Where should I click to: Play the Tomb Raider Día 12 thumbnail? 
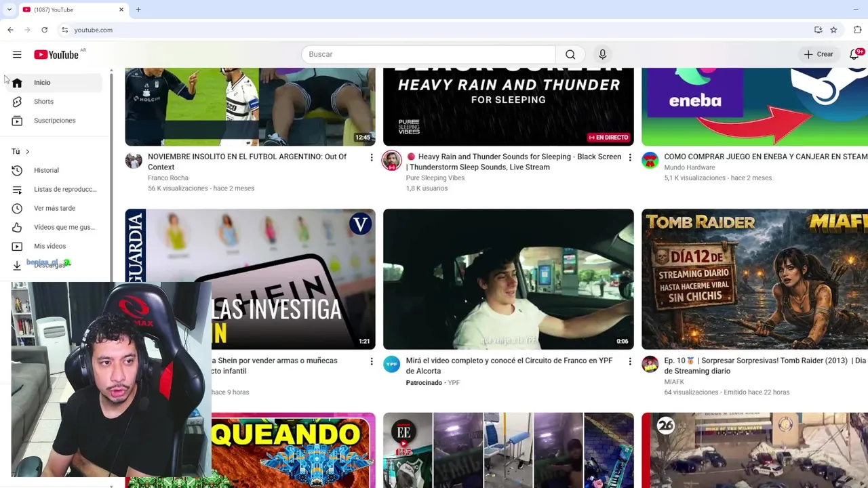click(755, 279)
